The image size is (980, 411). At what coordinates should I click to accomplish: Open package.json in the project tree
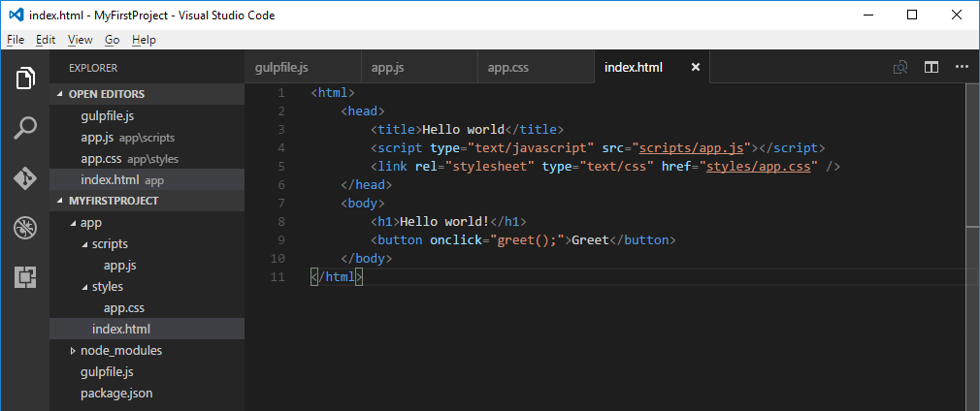[x=147, y=394]
